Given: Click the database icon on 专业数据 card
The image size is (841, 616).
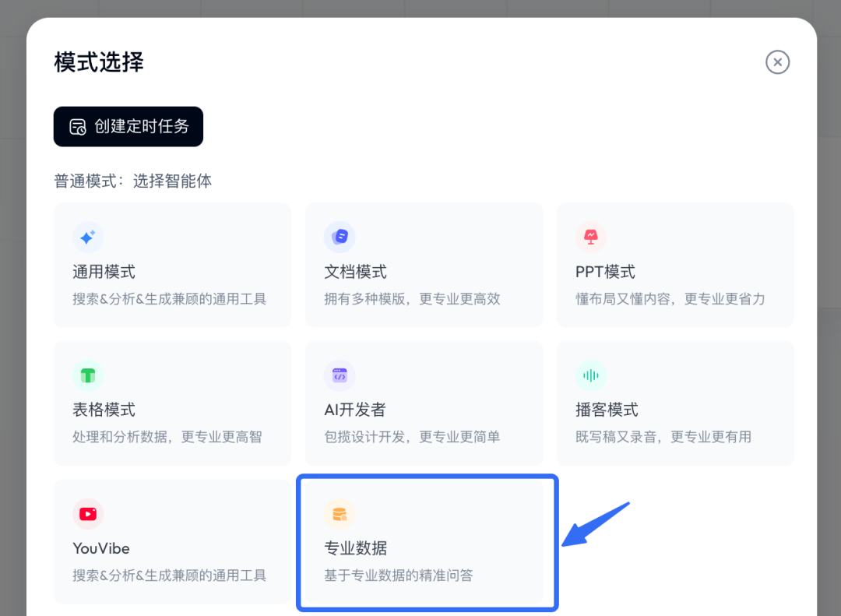Looking at the screenshot, I should click(x=340, y=513).
